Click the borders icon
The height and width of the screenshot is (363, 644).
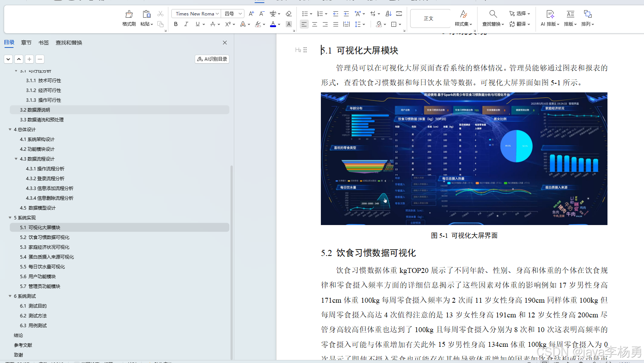pyautogui.click(x=394, y=24)
